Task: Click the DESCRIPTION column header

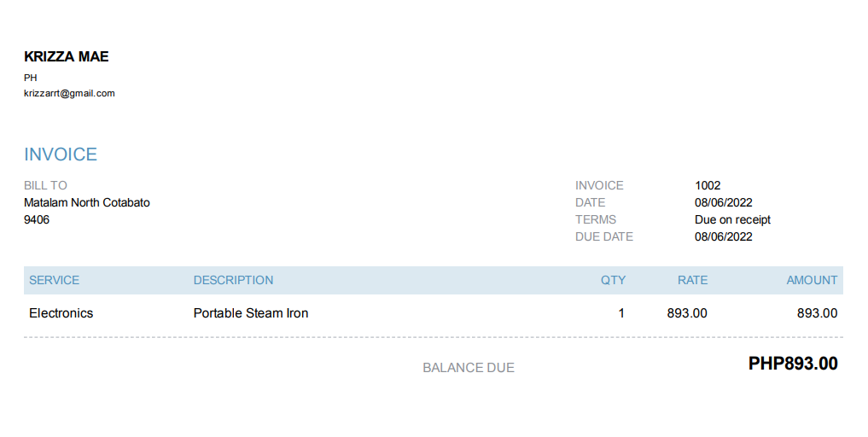Action: (x=233, y=280)
